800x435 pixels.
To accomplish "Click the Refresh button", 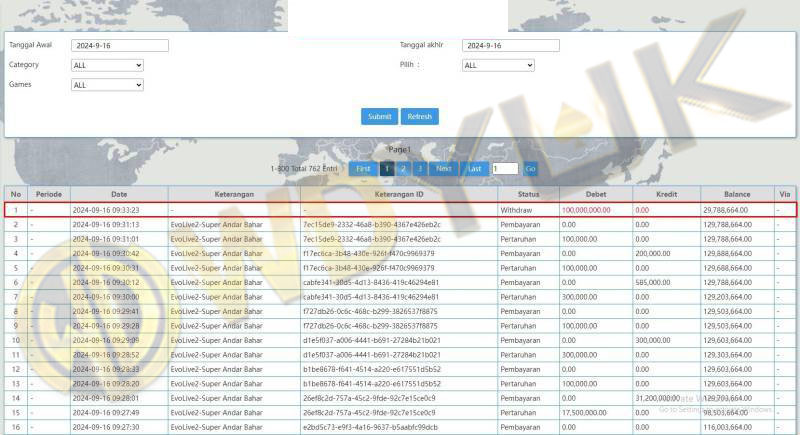I will coord(420,116).
